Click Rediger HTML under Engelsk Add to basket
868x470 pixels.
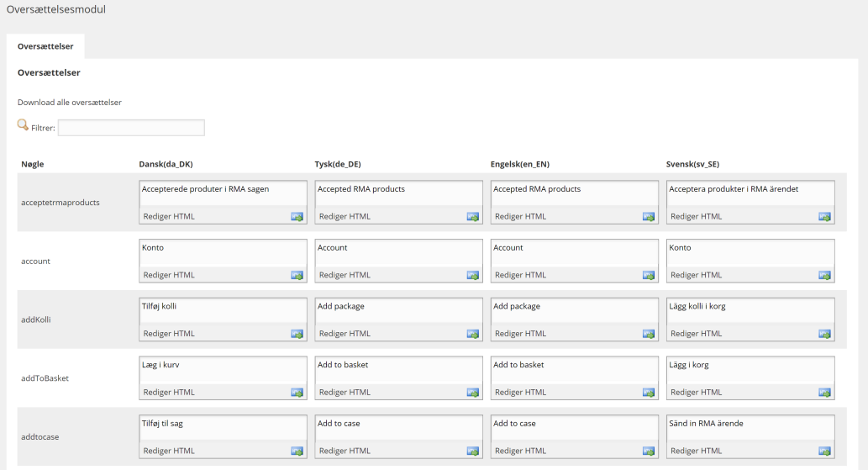tap(520, 393)
